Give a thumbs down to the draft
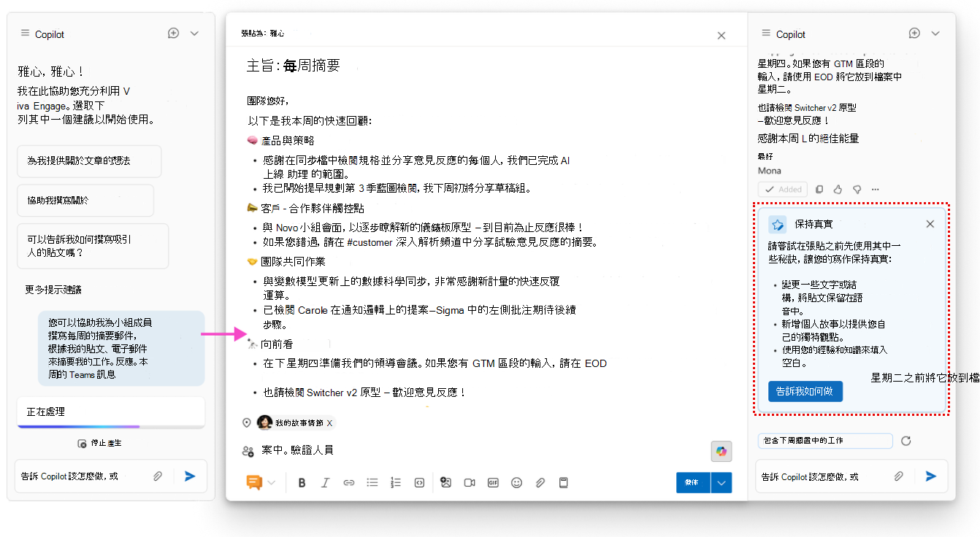The width and height of the screenshot is (980, 537). click(x=857, y=189)
